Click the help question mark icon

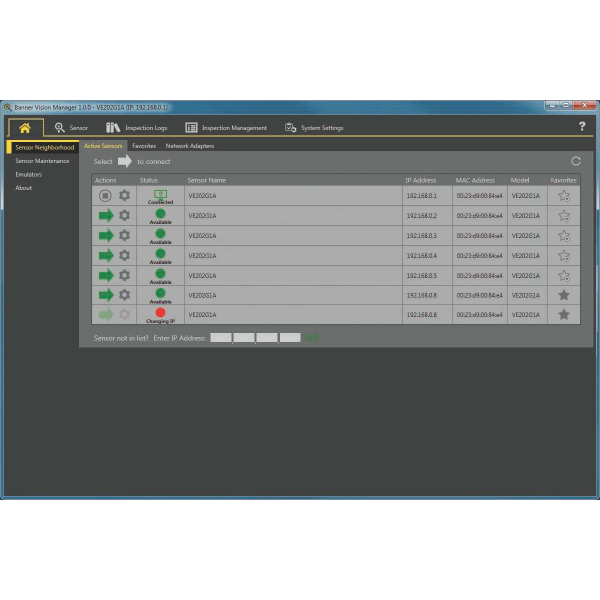[x=582, y=126]
